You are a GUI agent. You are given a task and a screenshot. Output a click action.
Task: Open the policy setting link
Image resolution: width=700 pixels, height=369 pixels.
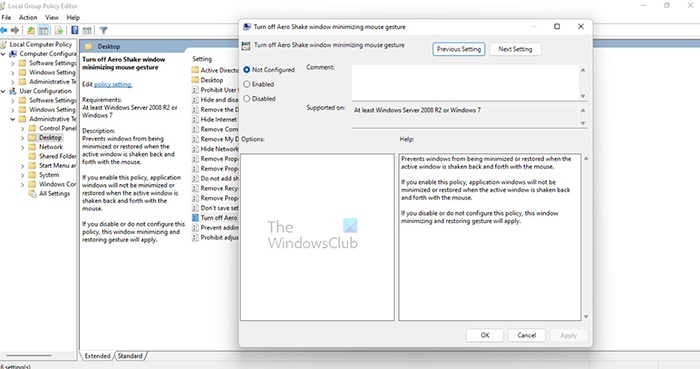[113, 84]
